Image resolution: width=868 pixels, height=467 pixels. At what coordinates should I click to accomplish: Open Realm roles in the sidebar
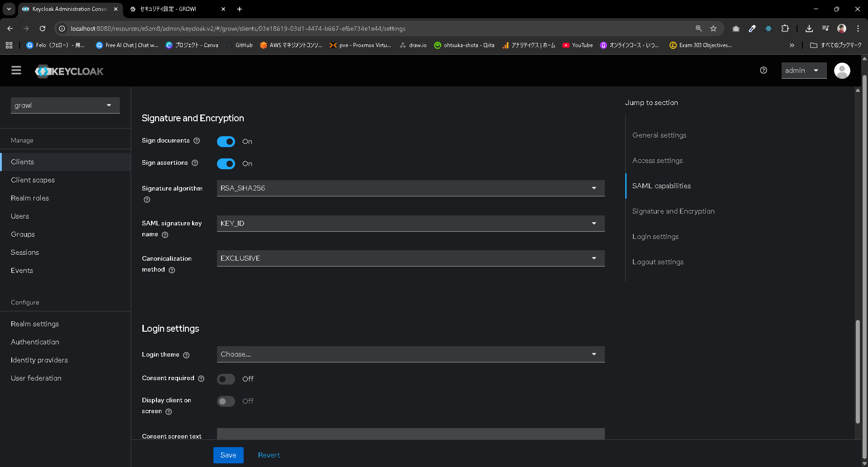pyautogui.click(x=66, y=198)
